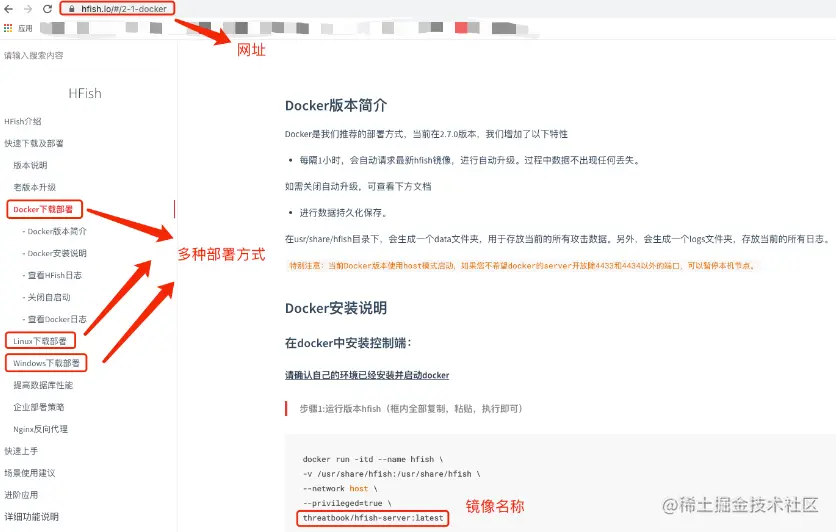Click the 在docker中安装控制端 subheading
Viewport: 836px width, 532px height.
coord(348,343)
